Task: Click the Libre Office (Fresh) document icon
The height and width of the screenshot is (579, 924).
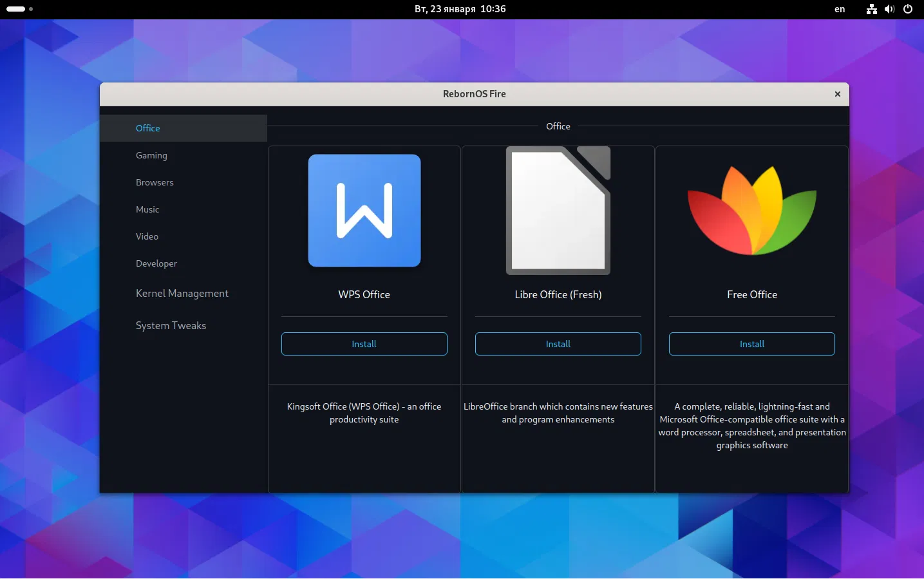Action: [x=558, y=211]
